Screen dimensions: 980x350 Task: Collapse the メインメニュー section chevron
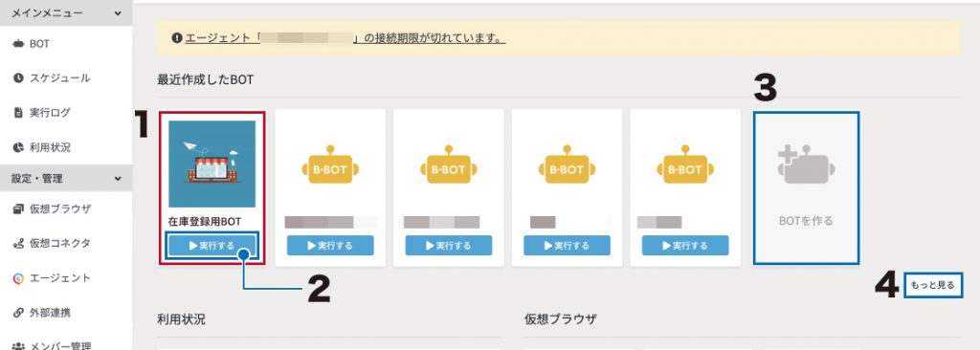pos(118,12)
